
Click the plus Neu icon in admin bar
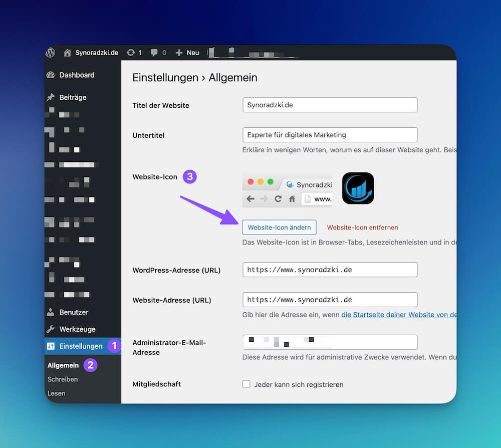(x=179, y=53)
